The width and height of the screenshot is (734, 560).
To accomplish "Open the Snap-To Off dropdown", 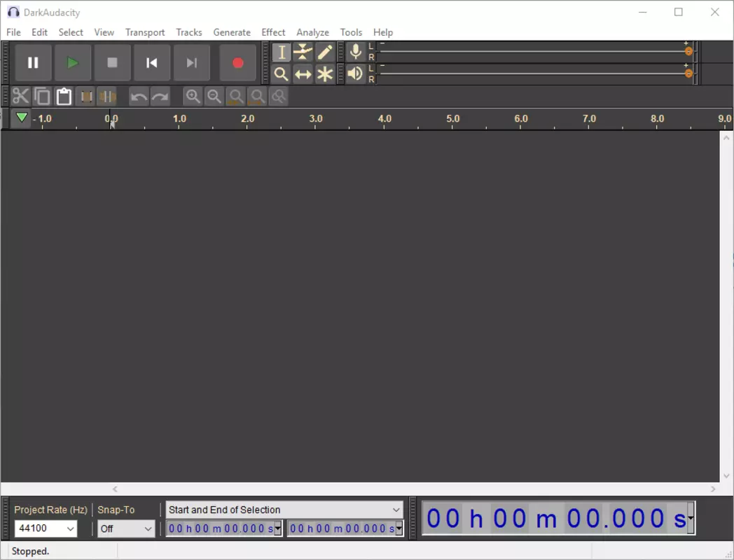I will [x=126, y=528].
